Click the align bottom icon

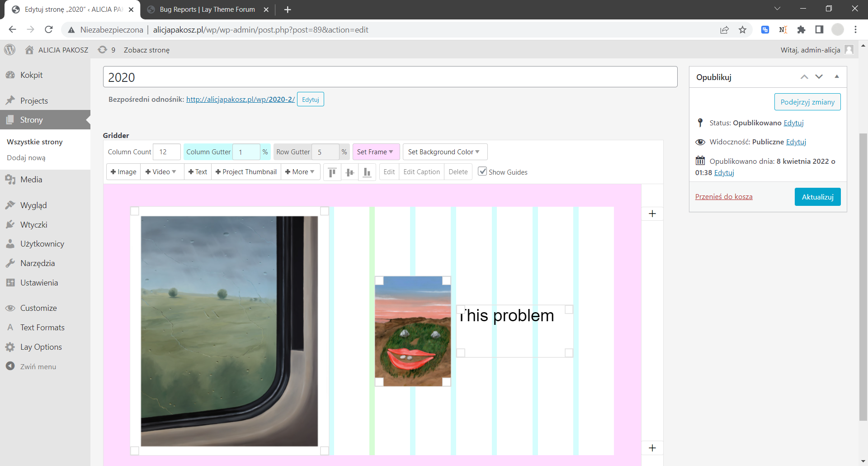pyautogui.click(x=367, y=172)
